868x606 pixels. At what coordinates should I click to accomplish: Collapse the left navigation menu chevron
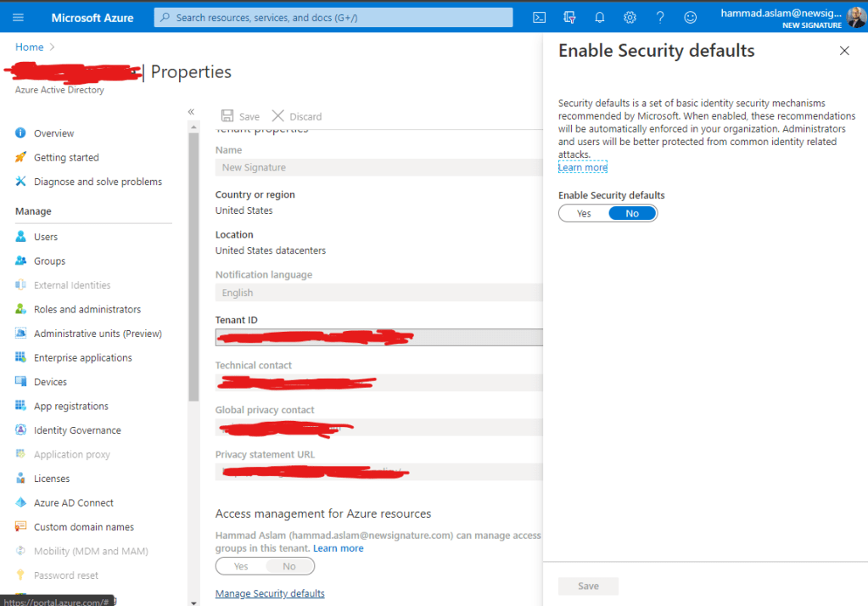191,112
